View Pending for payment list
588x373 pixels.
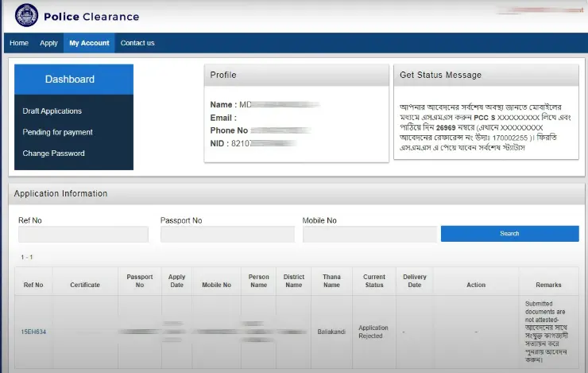point(57,132)
